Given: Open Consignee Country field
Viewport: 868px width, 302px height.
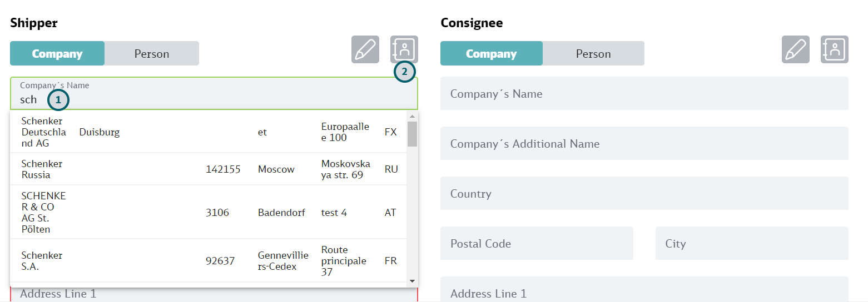Looking at the screenshot, I should pos(644,193).
